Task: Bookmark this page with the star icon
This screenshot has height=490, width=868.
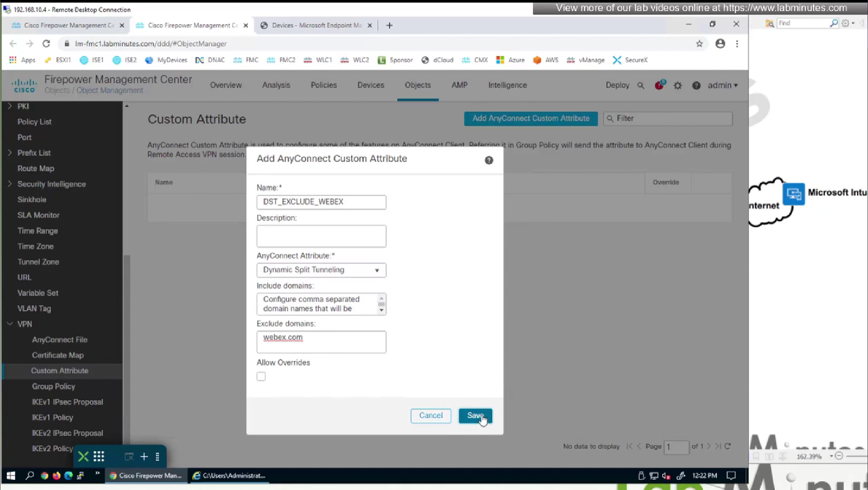Action: pyautogui.click(x=699, y=44)
